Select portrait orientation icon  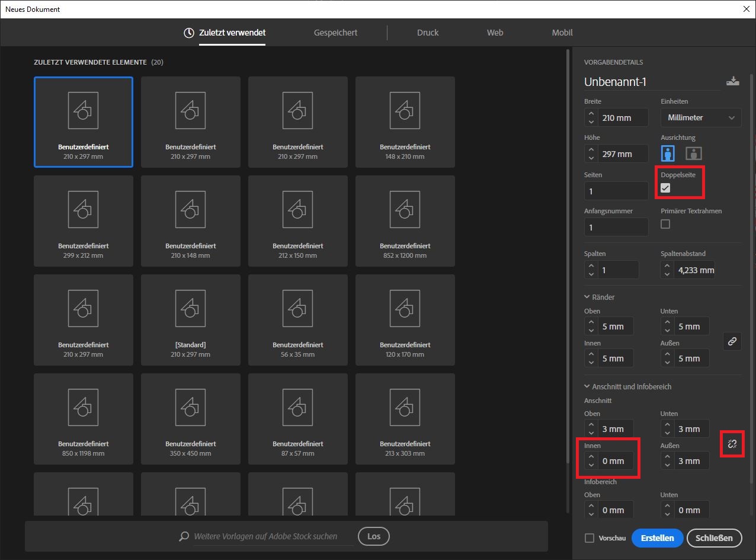[x=668, y=153]
